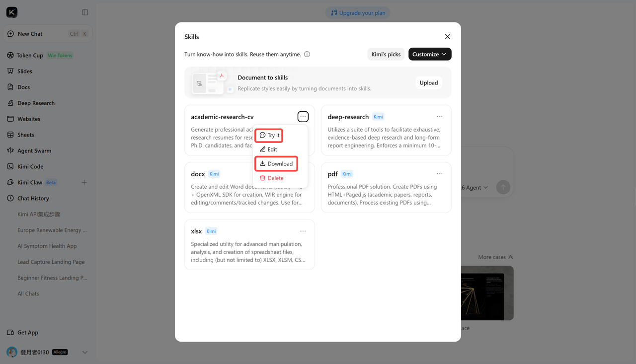Viewport: 636px width, 364px height.
Task: Select the academic-research-cv skill title
Action: (222, 117)
